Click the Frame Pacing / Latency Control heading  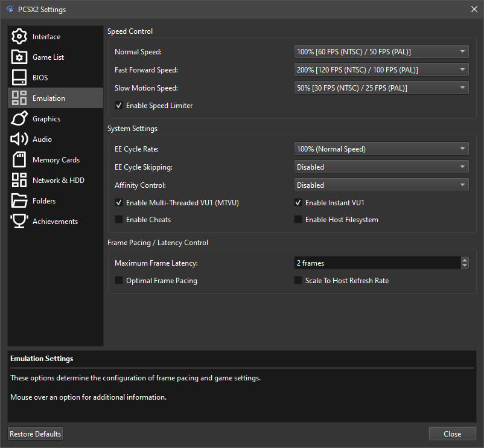158,243
